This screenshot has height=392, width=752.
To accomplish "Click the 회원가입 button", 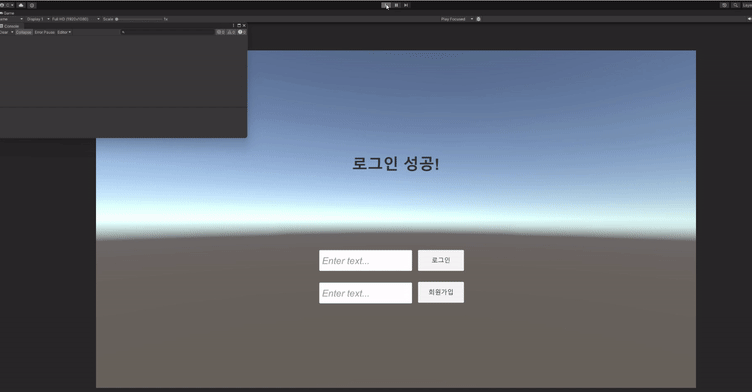I will tap(441, 292).
